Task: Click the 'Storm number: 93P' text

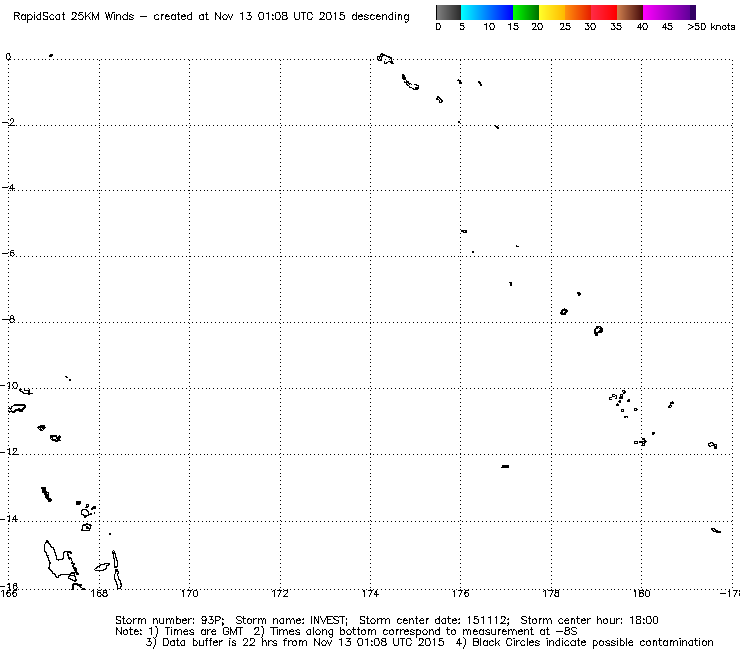Action: (x=170, y=620)
